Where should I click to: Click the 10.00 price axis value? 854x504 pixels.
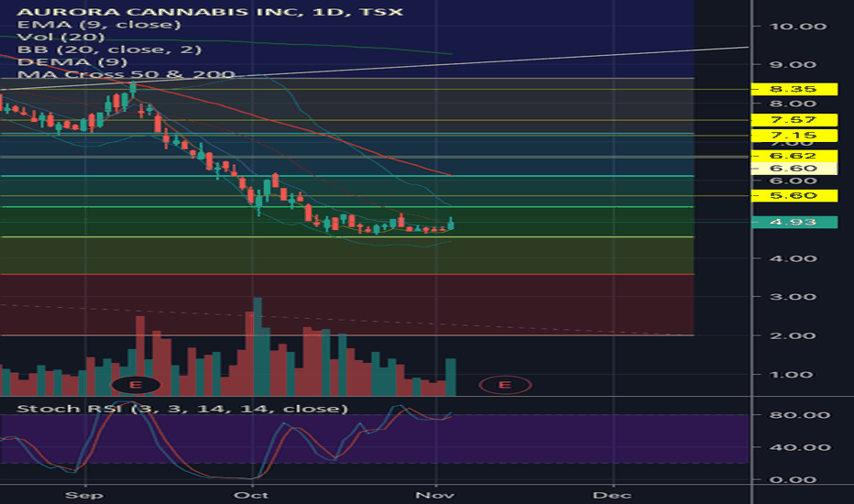[x=797, y=27]
